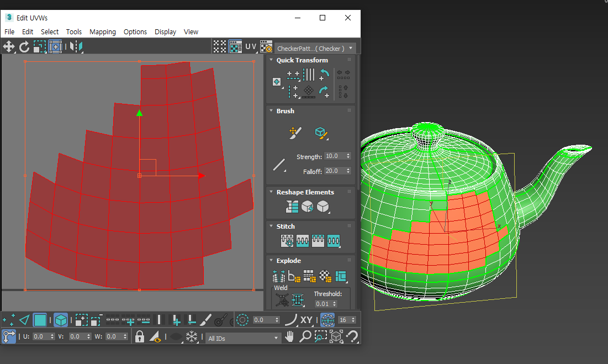
Task: Select the Paint Move brush
Action: click(295, 133)
